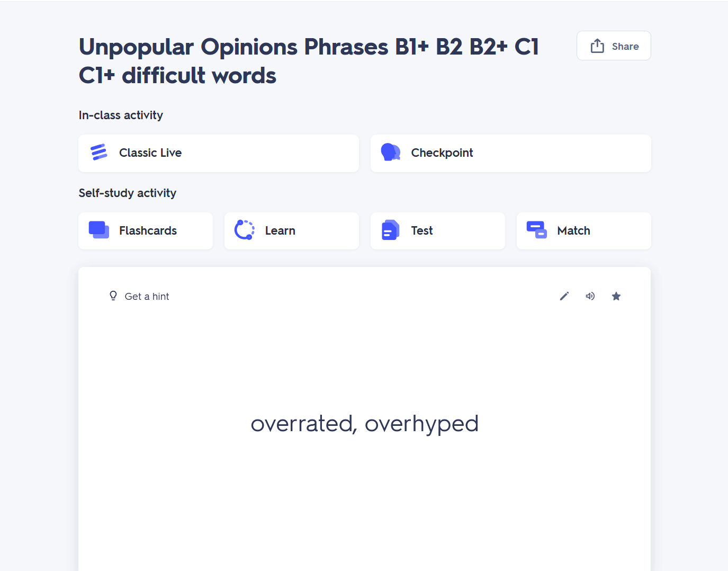Viewport: 728px width, 571px height.
Task: Flip the overrated, overhyped flashcard
Action: click(364, 424)
